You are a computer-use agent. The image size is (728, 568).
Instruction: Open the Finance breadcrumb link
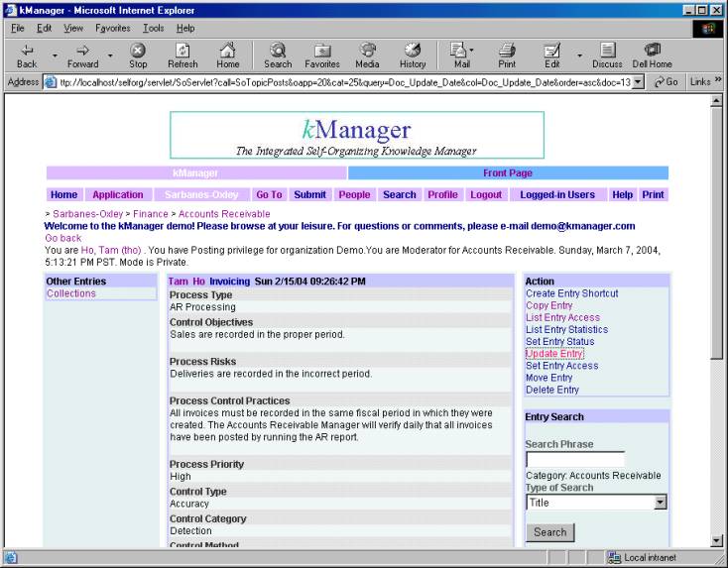pyautogui.click(x=151, y=214)
